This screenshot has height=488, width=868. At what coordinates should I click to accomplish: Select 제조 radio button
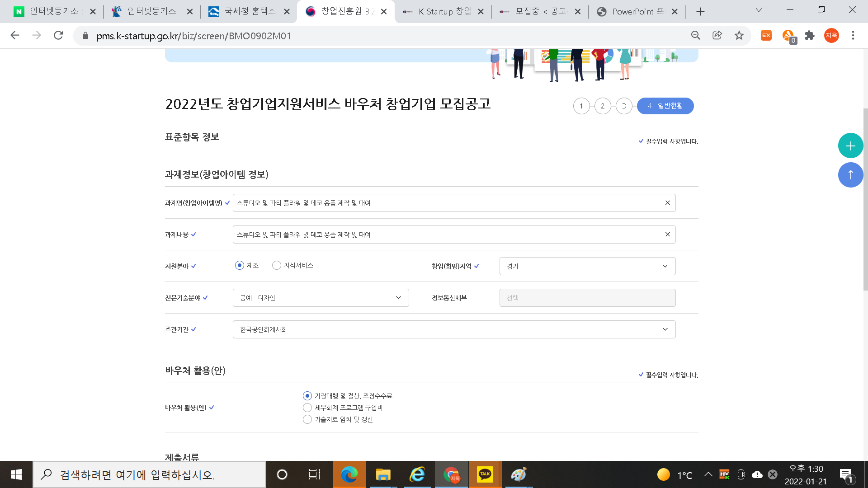(x=240, y=265)
